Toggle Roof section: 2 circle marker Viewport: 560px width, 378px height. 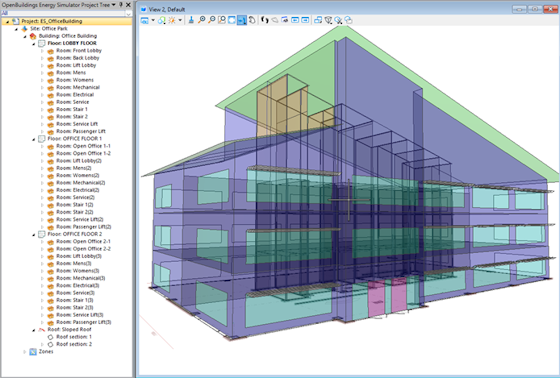(50, 344)
